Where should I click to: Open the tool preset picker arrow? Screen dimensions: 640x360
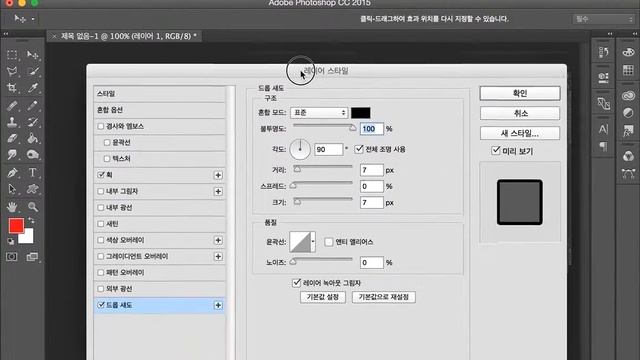pyautogui.click(x=33, y=18)
